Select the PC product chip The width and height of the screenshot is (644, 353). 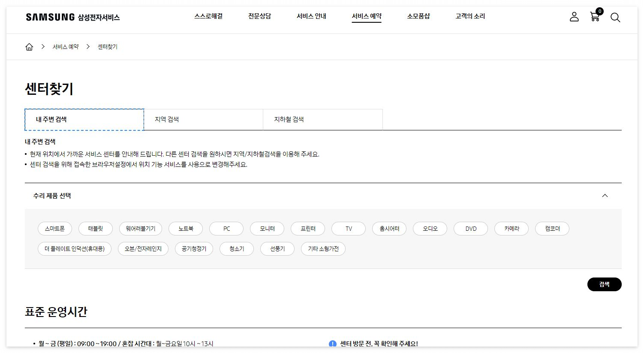click(226, 229)
